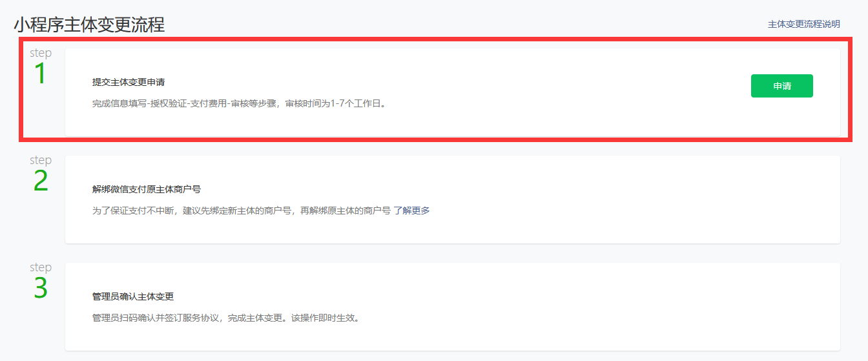This screenshot has height=361, width=868.
Task: Click the green 申请 button
Action: pos(781,86)
